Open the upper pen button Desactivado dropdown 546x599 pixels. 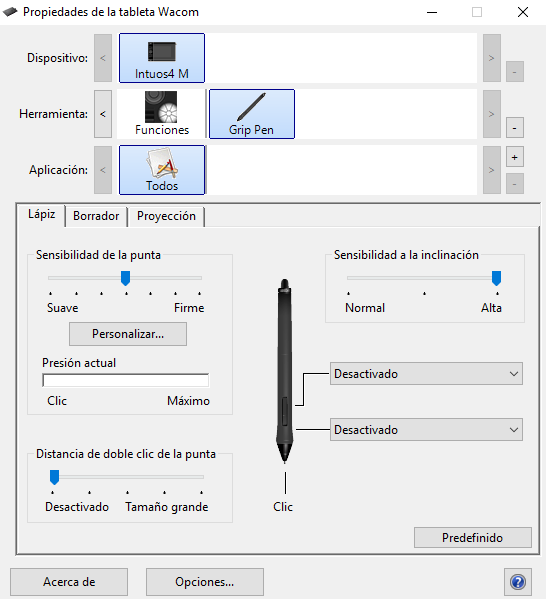[x=426, y=374]
